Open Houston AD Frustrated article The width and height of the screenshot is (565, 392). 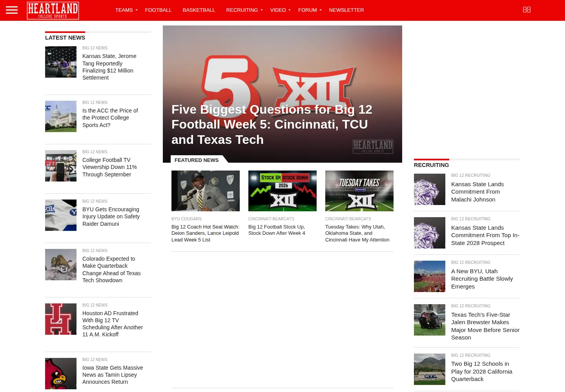[113, 324]
